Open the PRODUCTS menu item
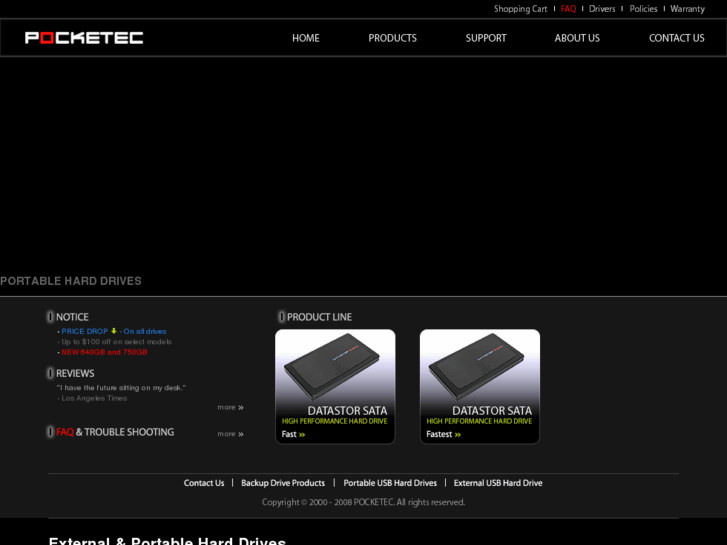Viewport: 727px width, 545px height. (392, 38)
